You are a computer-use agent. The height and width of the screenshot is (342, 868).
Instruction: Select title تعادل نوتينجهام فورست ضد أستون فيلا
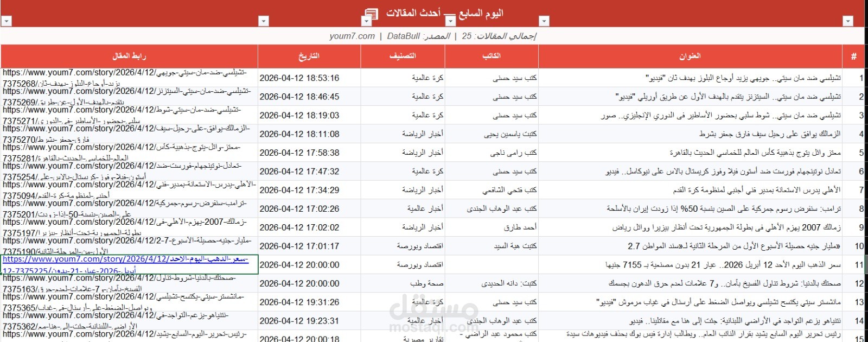point(690,171)
